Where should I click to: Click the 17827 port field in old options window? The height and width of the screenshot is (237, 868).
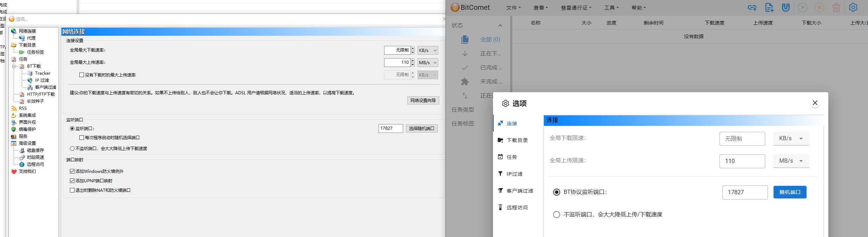click(391, 129)
